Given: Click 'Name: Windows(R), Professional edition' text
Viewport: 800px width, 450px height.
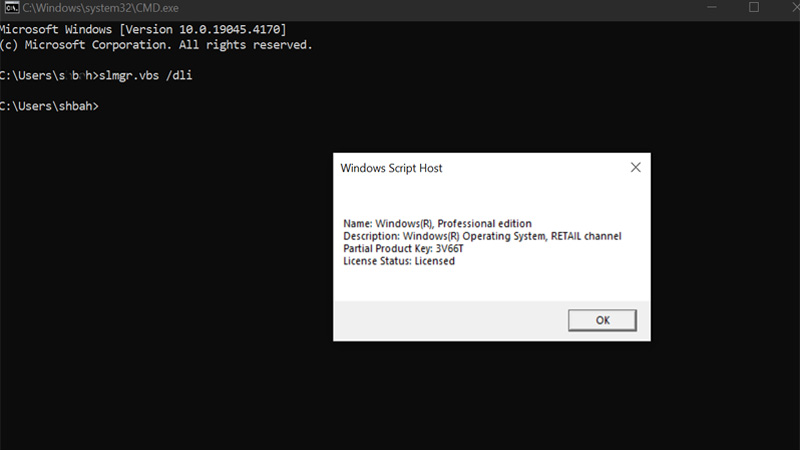Looking at the screenshot, I should pos(437,223).
